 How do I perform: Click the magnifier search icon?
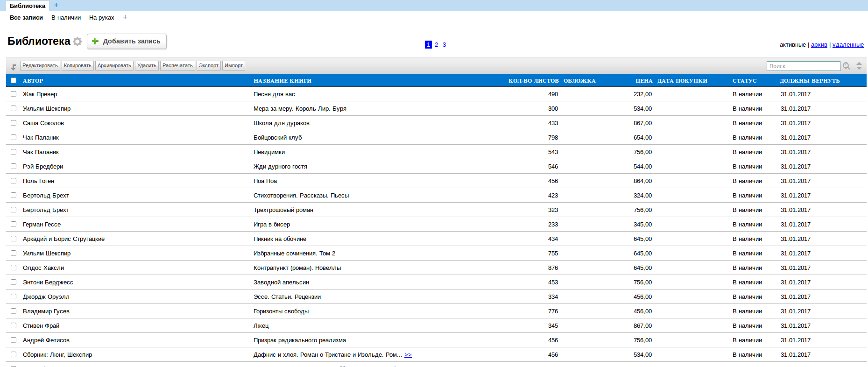click(x=847, y=66)
